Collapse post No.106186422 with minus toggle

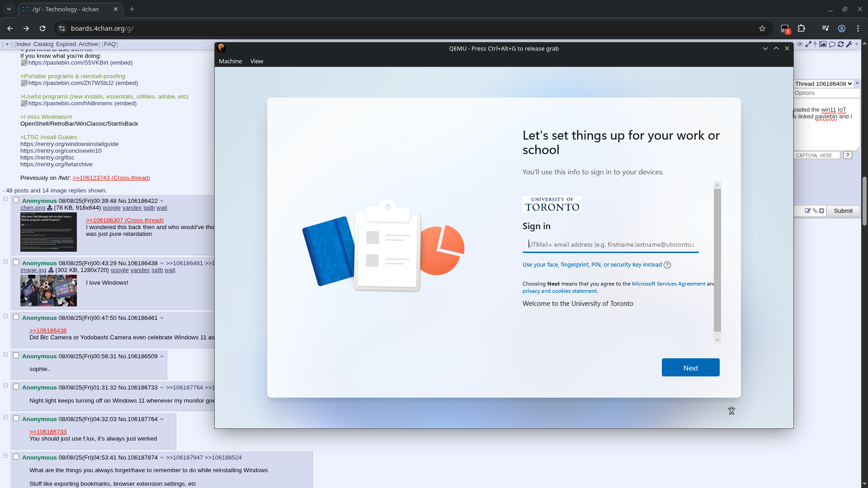click(5, 199)
